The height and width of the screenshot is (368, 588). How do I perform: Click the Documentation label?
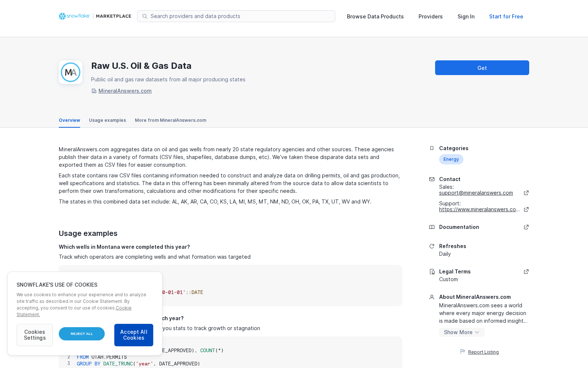[x=459, y=227]
